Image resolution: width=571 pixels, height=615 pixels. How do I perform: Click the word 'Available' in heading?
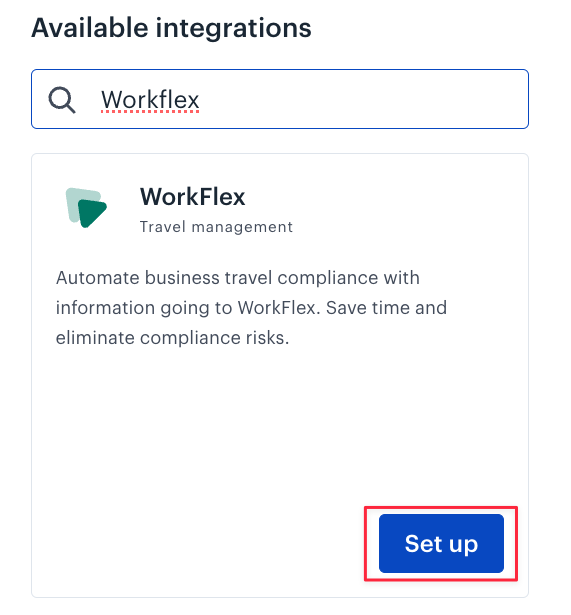coord(90,28)
